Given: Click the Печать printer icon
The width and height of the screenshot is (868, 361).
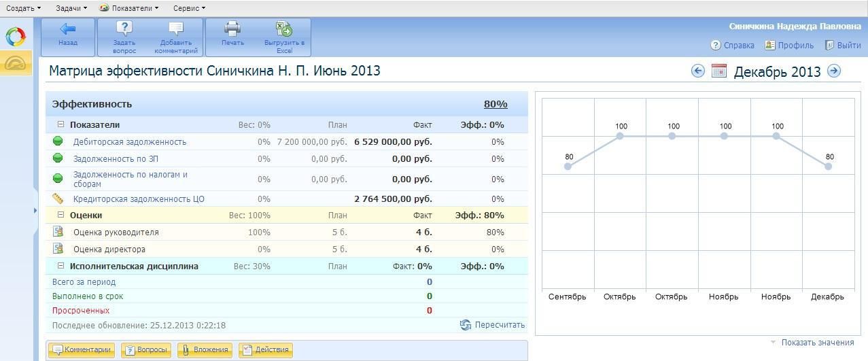Looking at the screenshot, I should coord(232,29).
